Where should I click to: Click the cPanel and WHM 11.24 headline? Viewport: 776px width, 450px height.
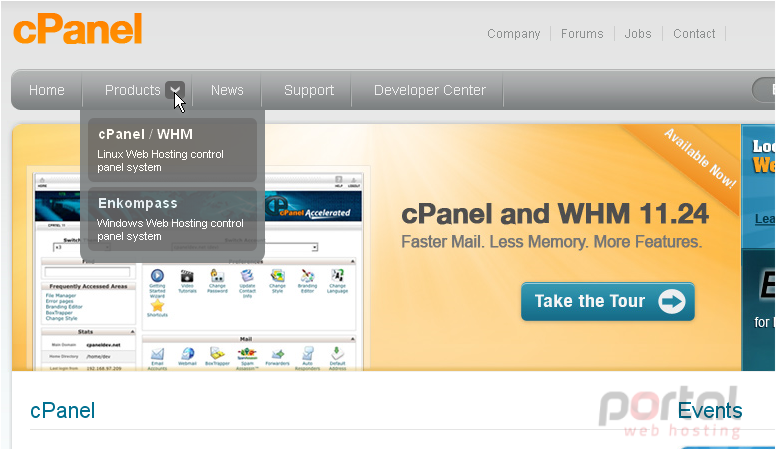[555, 214]
